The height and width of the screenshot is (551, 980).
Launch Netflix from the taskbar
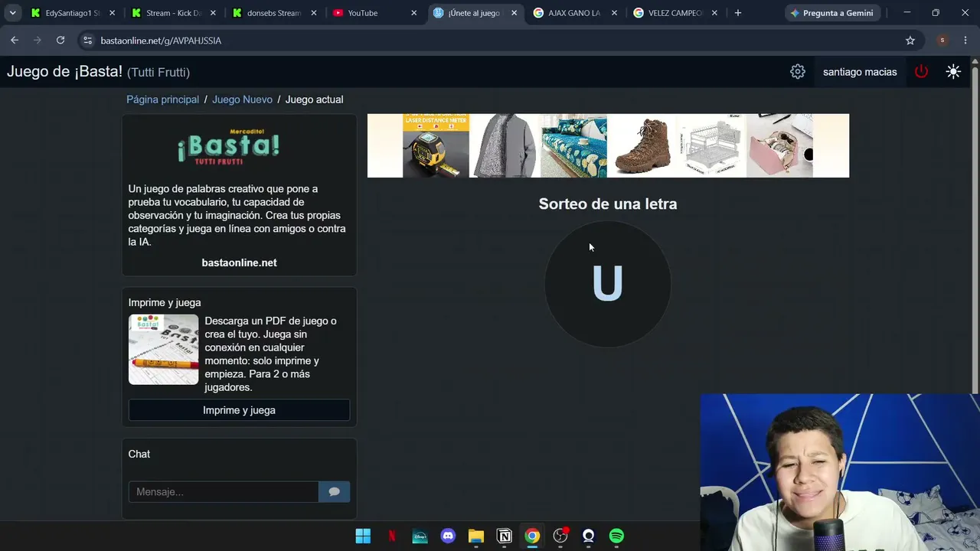click(x=392, y=536)
